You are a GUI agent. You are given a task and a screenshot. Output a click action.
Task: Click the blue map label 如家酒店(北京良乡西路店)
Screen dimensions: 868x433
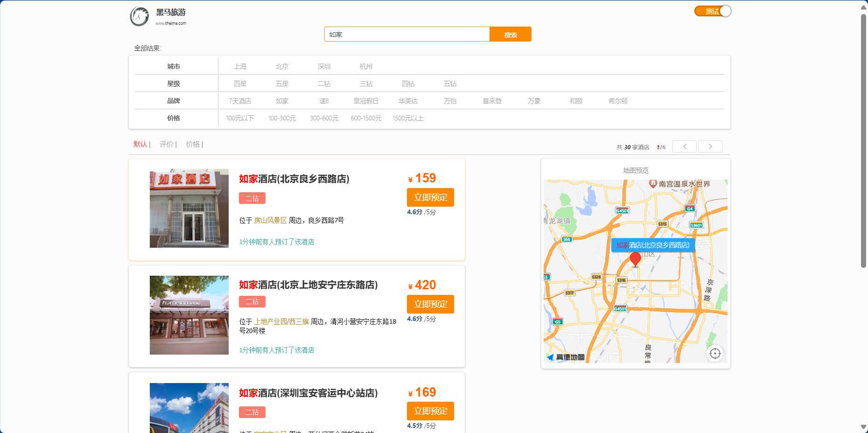pyautogui.click(x=653, y=245)
